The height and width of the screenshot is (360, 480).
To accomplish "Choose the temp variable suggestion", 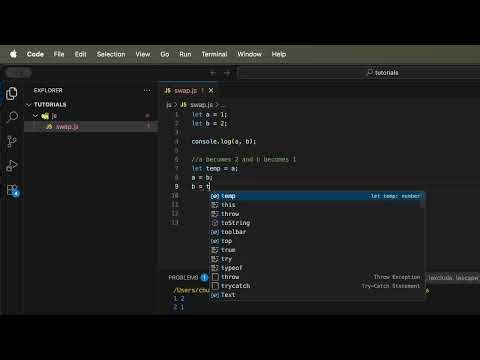I will [316, 196].
